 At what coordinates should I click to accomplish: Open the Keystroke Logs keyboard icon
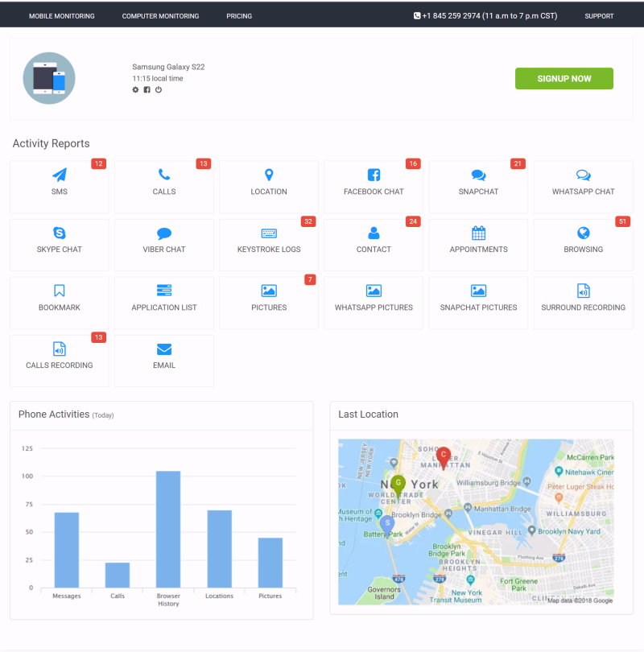[x=269, y=233]
